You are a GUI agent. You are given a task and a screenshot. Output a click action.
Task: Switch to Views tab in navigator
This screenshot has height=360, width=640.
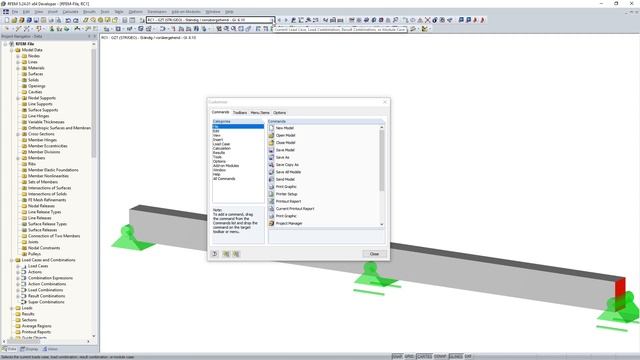(51, 349)
